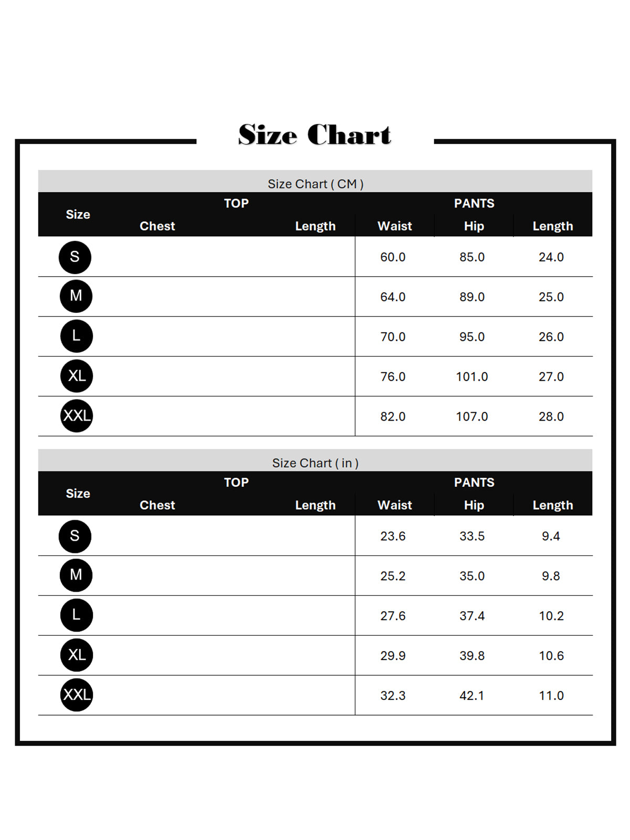
Task: Click the PANTS header in CM table
Action: tap(474, 204)
